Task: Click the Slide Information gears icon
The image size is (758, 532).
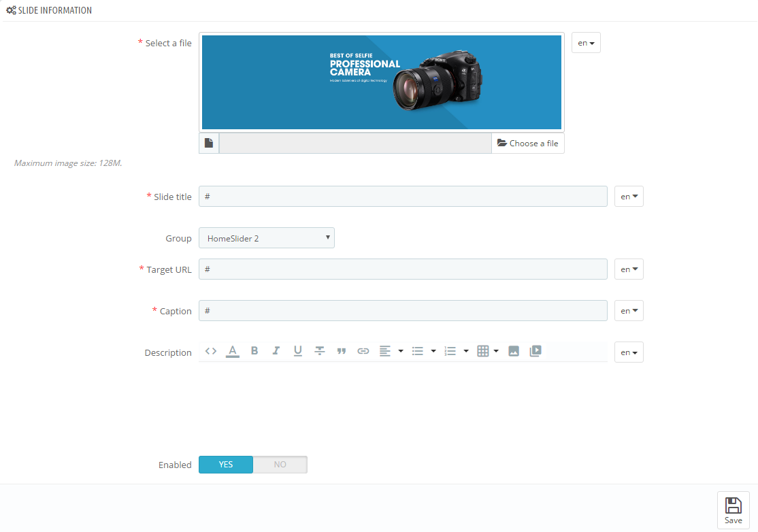Action: [x=11, y=10]
